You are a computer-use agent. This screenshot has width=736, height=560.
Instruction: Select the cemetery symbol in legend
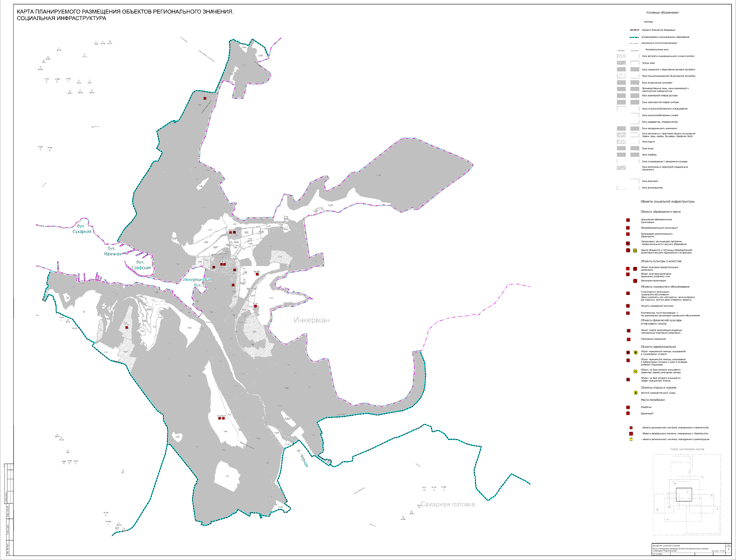(x=628, y=407)
